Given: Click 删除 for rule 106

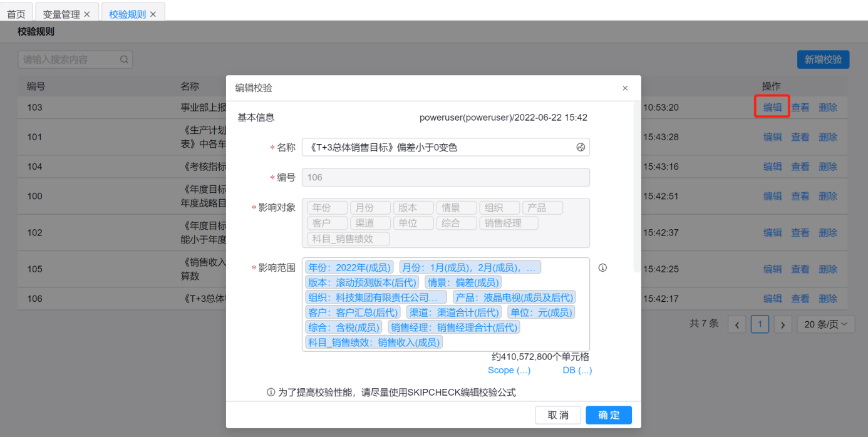Looking at the screenshot, I should tap(828, 299).
